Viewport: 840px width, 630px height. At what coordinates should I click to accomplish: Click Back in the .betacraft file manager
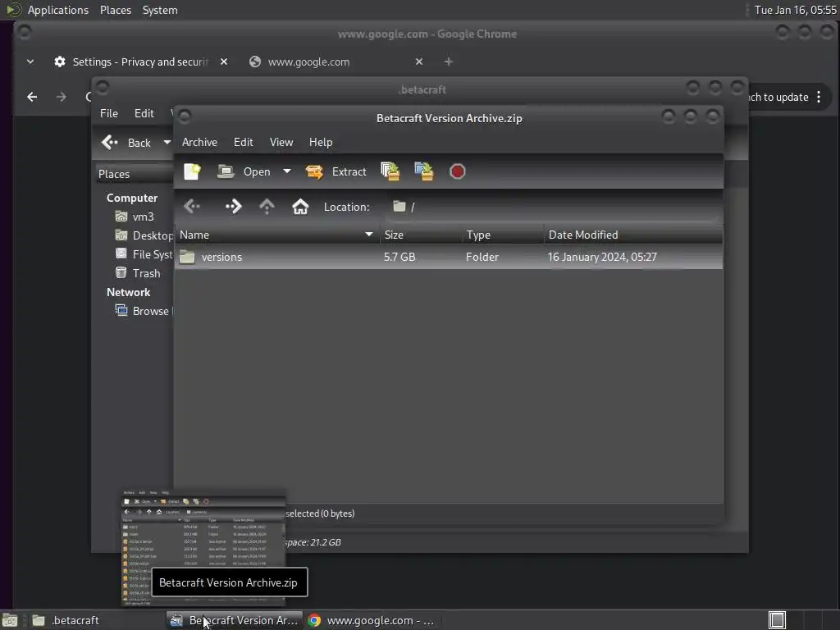(x=126, y=143)
